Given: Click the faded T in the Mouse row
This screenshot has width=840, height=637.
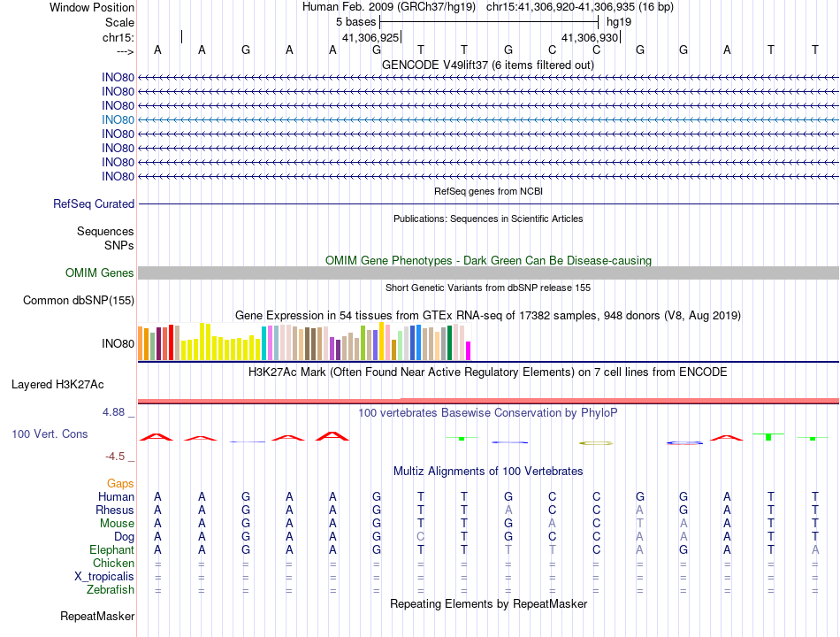Looking at the screenshot, I should coord(639,523).
